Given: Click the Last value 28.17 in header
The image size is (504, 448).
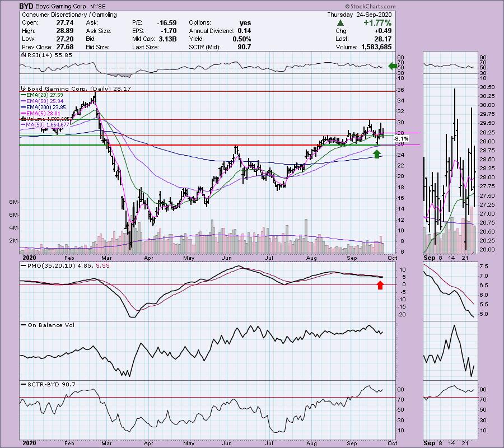Looking at the screenshot, I should click(x=383, y=39).
